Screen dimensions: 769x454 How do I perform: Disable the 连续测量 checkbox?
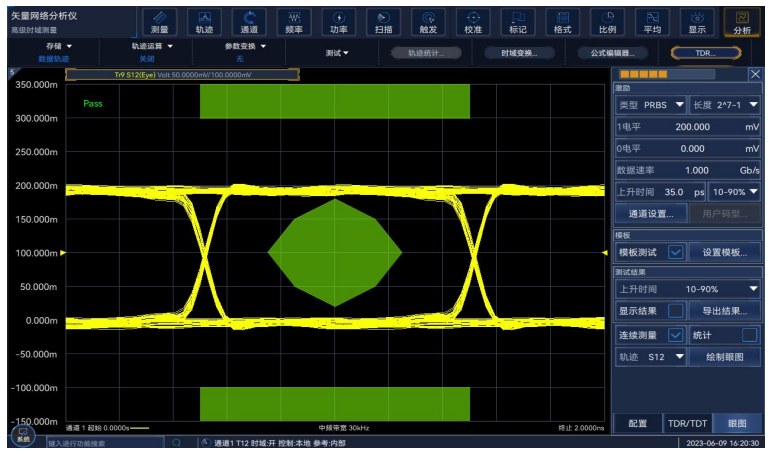click(x=676, y=334)
